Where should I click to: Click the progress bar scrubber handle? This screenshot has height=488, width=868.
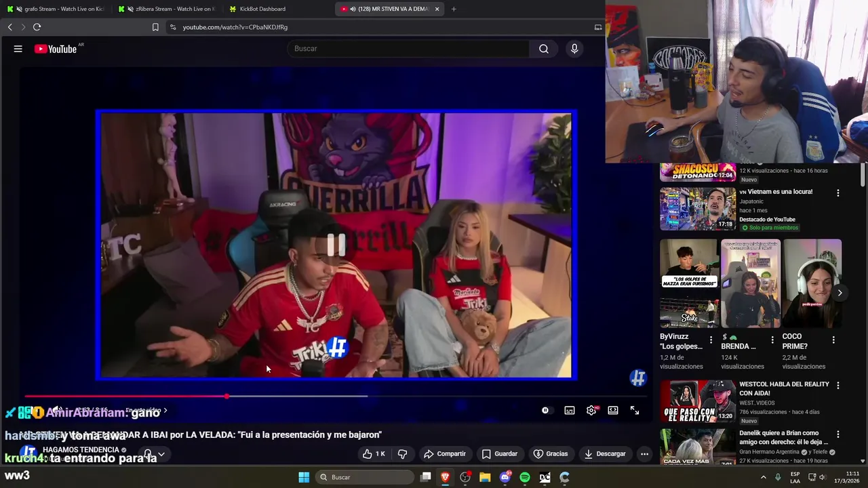pos(226,396)
